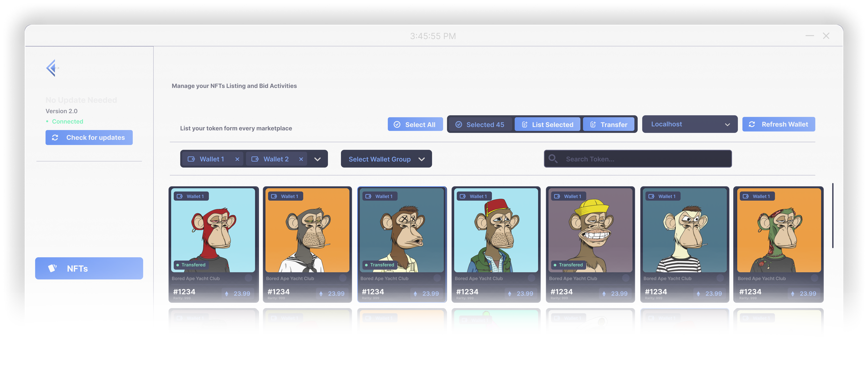Click the wallet icon on the X-eyed ape card
Screen dimensions: 868x390
[x=368, y=196]
